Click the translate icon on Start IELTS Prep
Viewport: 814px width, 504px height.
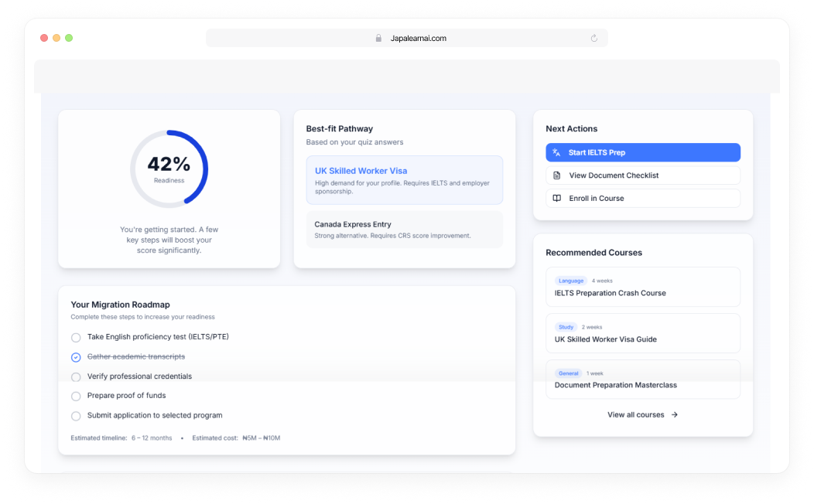pyautogui.click(x=556, y=152)
